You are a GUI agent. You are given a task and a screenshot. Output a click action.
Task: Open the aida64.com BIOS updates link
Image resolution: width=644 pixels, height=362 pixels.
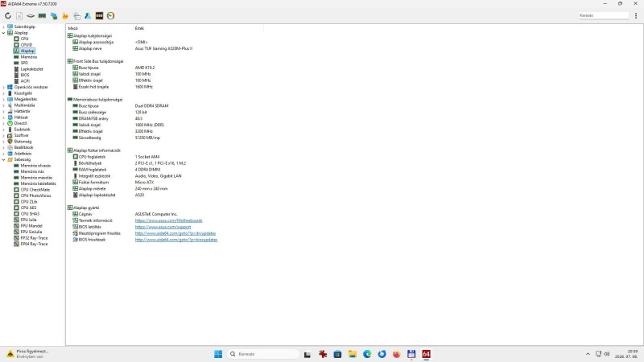point(176,240)
